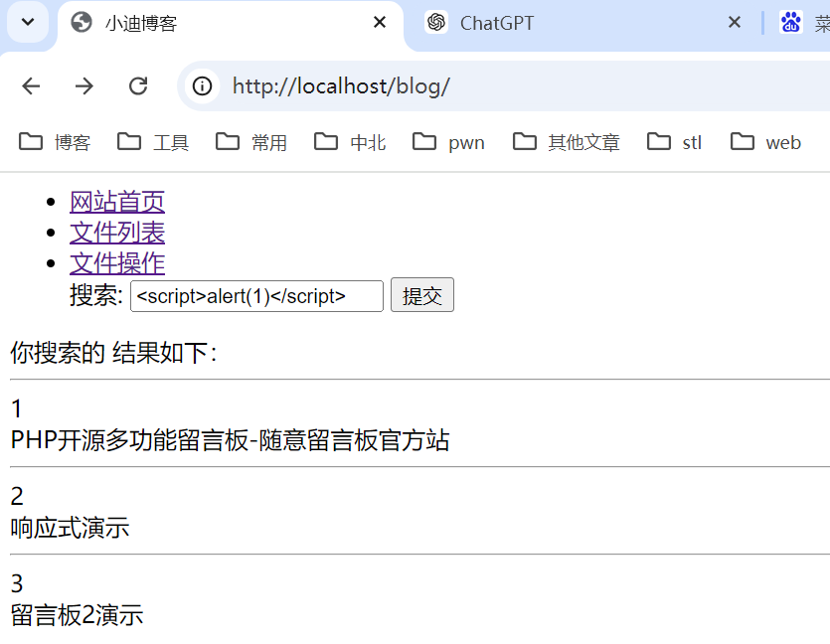Go forward to the next page

84,85
